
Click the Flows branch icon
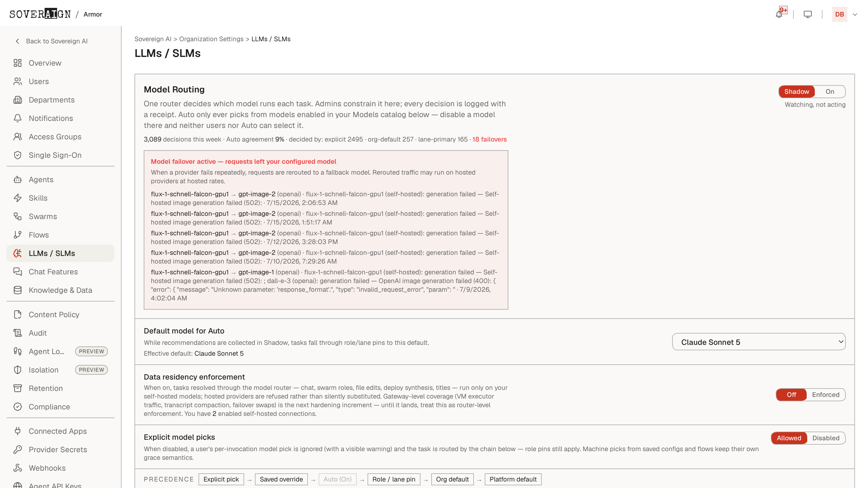tap(18, 235)
